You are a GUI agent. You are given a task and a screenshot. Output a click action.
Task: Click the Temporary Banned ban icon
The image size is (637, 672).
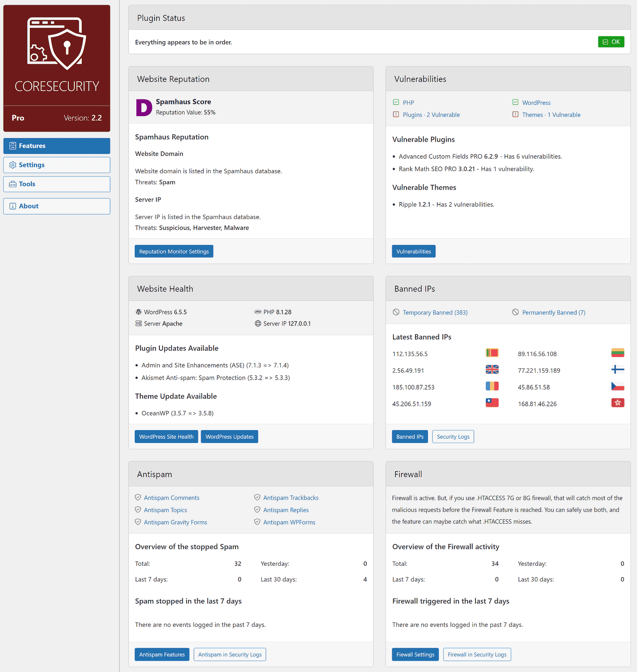396,312
